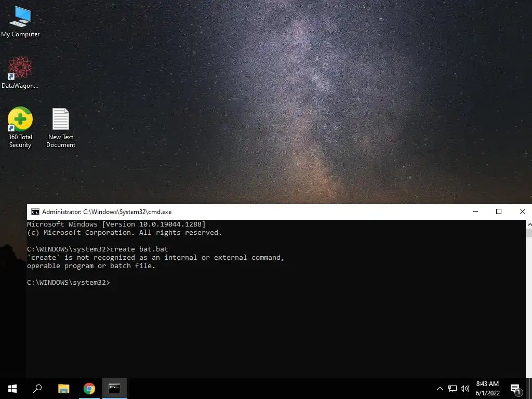Select the New Text Document file

(x=61, y=128)
